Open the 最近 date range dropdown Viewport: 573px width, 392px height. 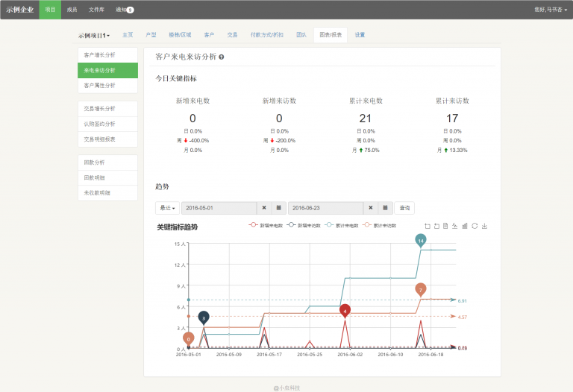click(167, 208)
